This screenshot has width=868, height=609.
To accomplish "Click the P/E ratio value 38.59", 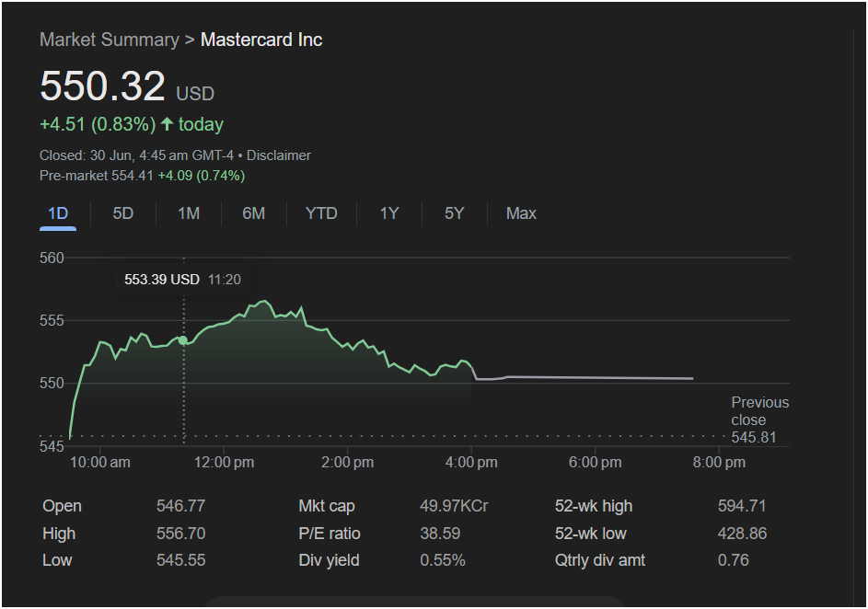I will pyautogui.click(x=440, y=534).
